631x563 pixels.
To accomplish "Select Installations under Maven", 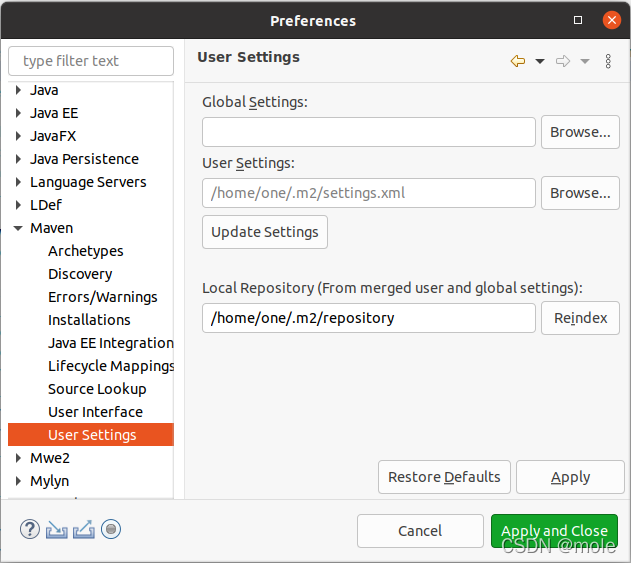I will (x=89, y=320).
